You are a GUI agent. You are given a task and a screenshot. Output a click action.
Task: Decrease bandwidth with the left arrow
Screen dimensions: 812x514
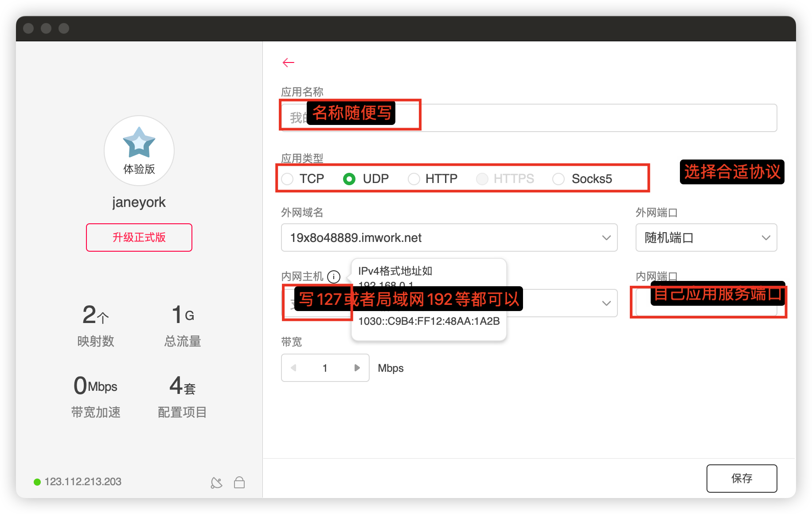coord(293,368)
